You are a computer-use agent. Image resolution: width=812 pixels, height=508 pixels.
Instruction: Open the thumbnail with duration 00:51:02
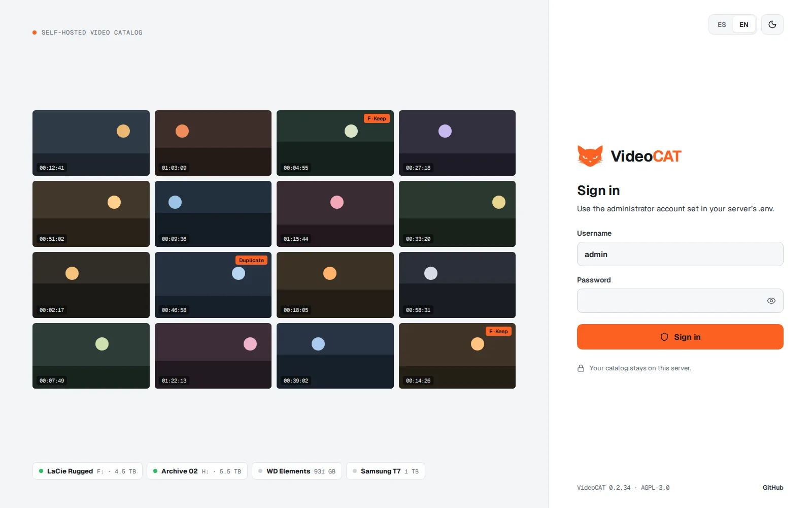[91, 214]
